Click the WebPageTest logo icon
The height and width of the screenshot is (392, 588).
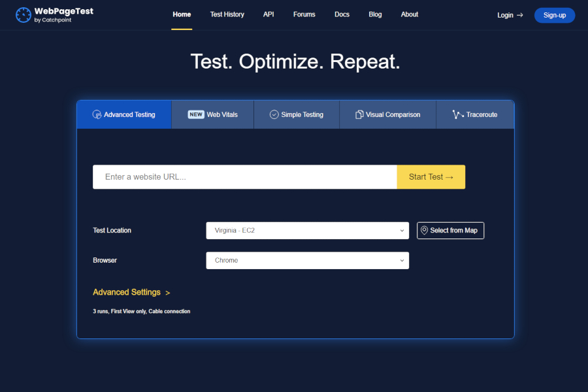(23, 14)
